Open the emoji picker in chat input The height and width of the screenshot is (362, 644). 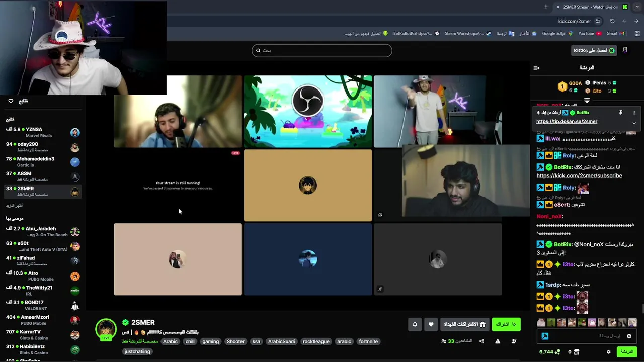pos(629,336)
